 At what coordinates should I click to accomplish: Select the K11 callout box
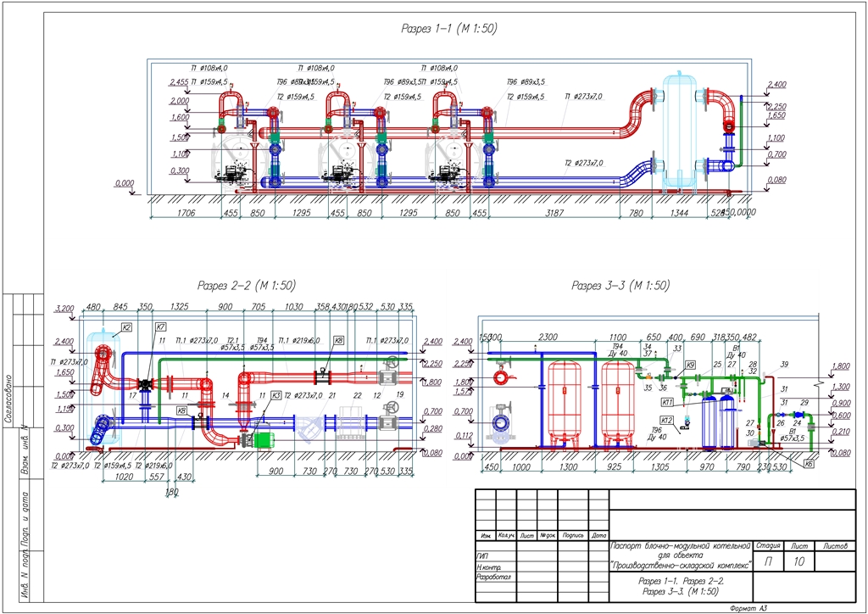coord(667,402)
